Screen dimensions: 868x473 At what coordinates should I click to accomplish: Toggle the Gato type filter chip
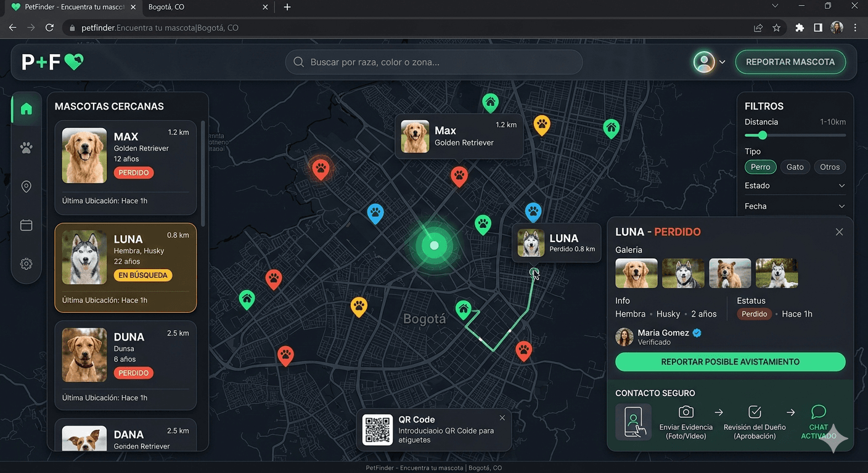point(795,167)
